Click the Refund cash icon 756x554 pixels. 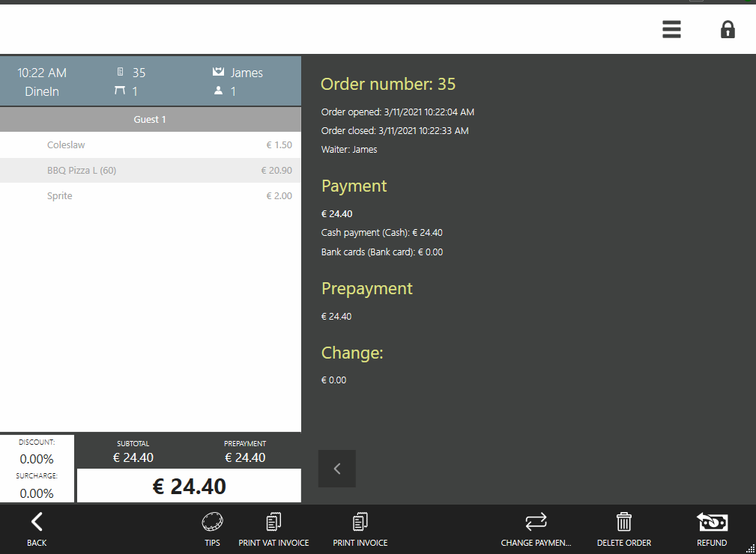[711, 521]
